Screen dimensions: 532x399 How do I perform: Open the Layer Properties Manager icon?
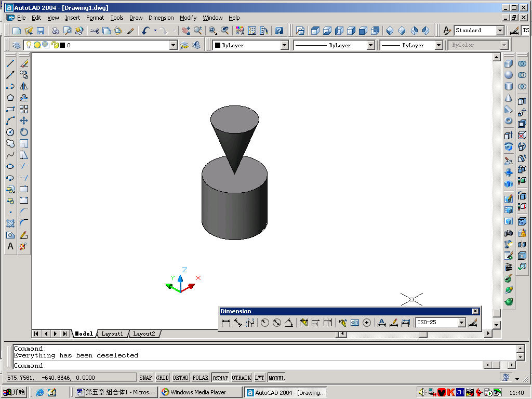pyautogui.click(x=16, y=45)
